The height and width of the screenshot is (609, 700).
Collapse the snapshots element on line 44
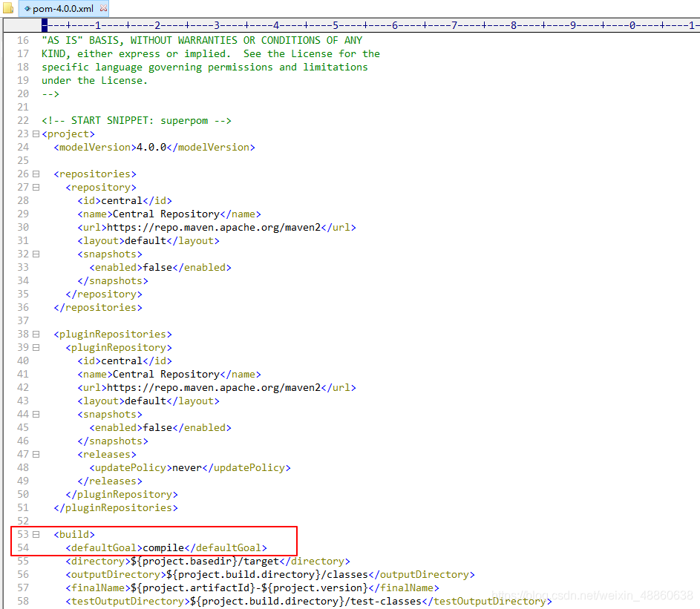36,415
